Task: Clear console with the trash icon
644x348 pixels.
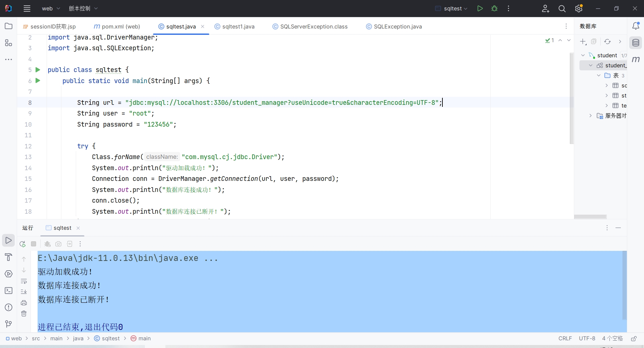Action: point(24,314)
